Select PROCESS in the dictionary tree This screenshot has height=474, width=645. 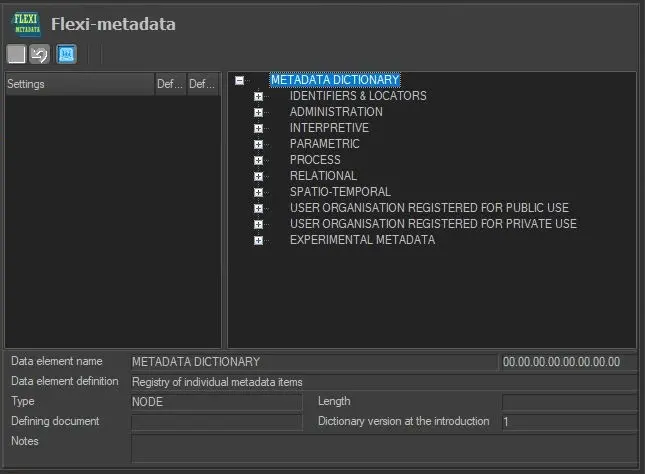tap(315, 160)
